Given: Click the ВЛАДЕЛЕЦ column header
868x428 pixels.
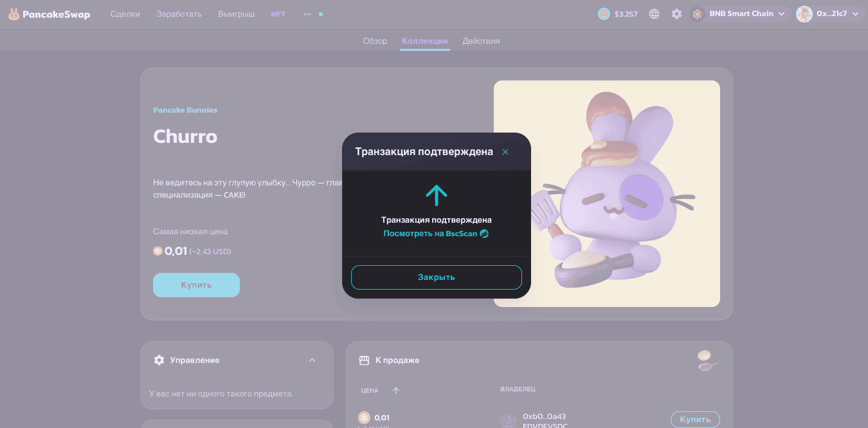Looking at the screenshot, I should click(x=518, y=389).
